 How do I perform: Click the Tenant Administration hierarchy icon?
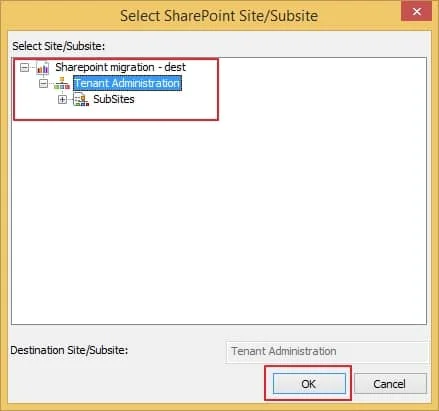coord(62,83)
